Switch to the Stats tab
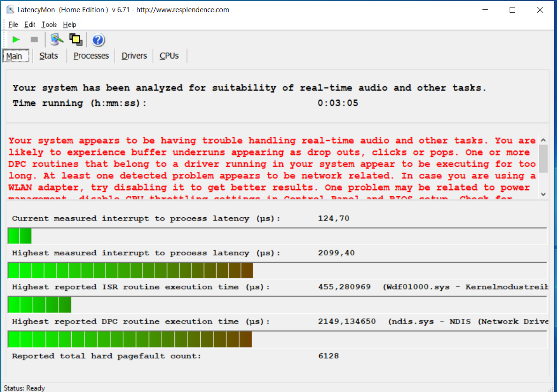 pyautogui.click(x=49, y=56)
